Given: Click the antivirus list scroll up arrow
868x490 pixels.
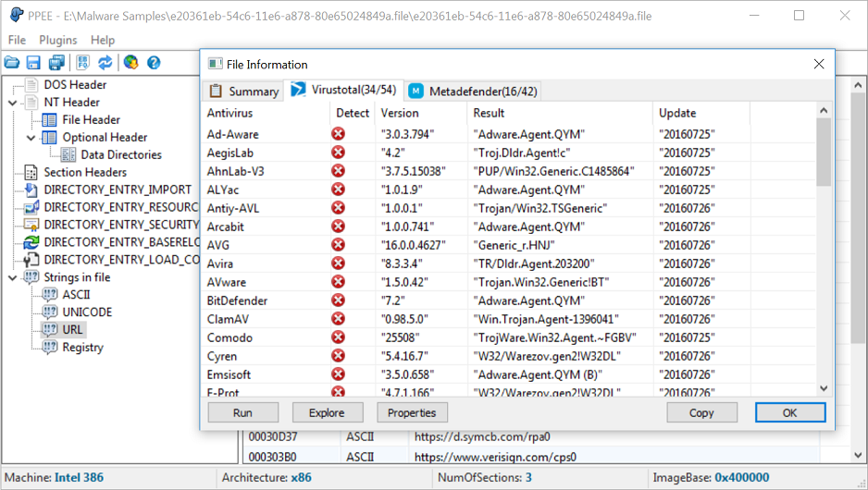Looking at the screenshot, I should coord(824,111).
